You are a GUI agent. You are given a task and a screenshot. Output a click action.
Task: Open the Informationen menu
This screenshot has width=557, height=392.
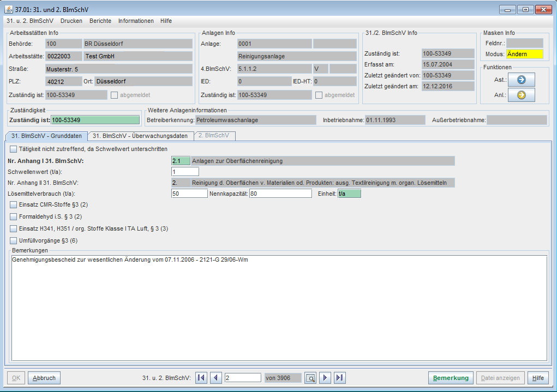click(x=136, y=21)
